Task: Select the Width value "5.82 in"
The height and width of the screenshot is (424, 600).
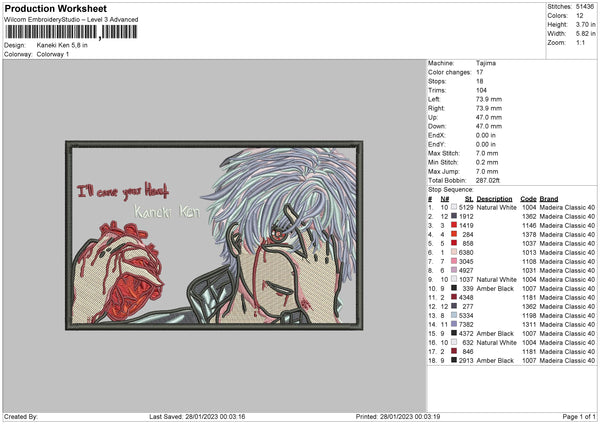Action: tap(585, 34)
